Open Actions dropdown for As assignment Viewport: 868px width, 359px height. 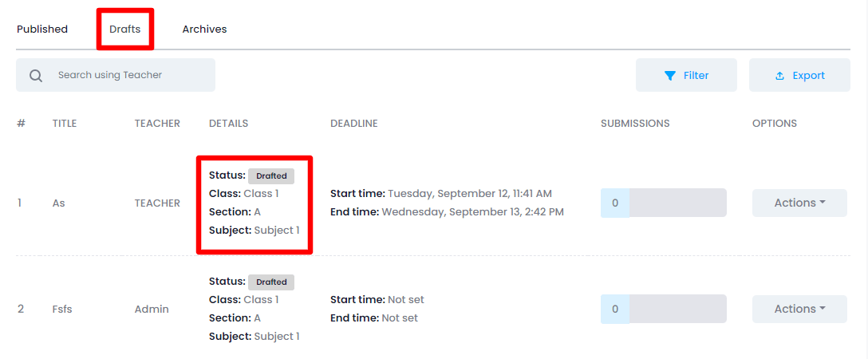click(799, 203)
